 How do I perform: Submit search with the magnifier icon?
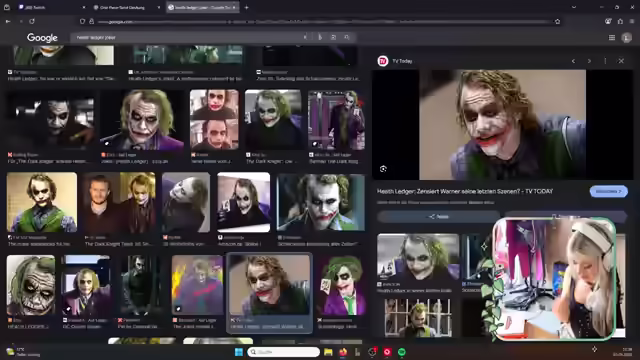tap(347, 37)
